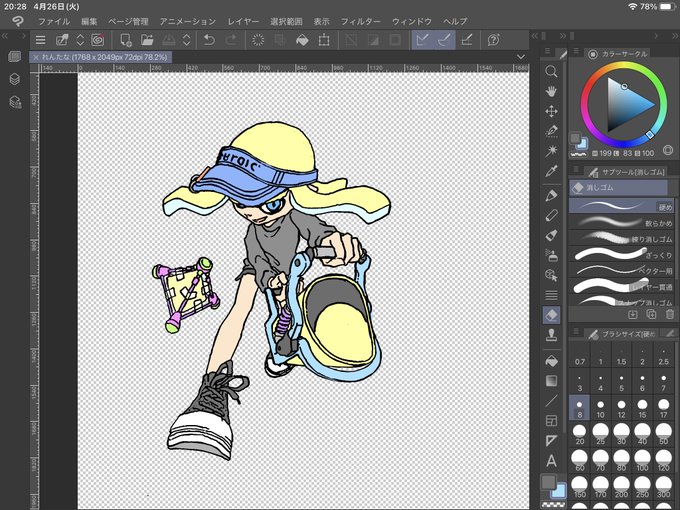
Task: Toggle Snap to Special Ruler
Action: click(x=445, y=40)
